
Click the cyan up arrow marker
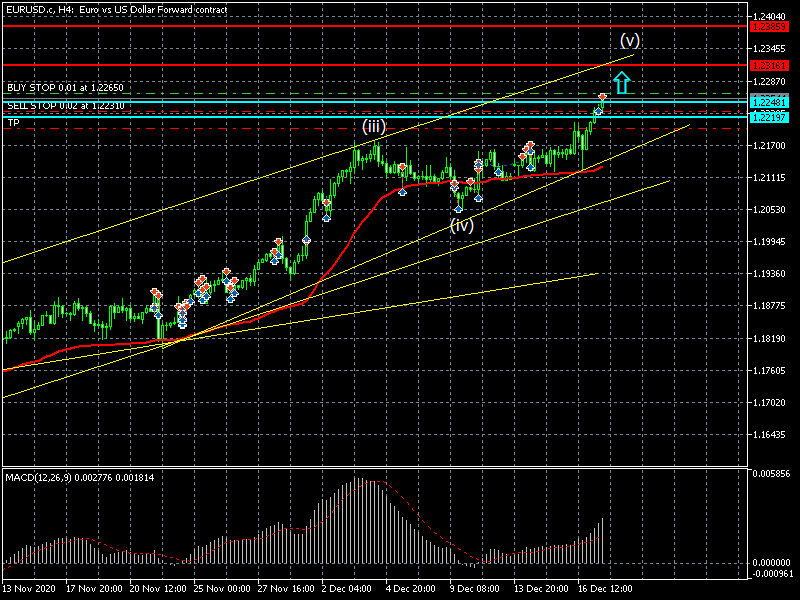coord(621,83)
